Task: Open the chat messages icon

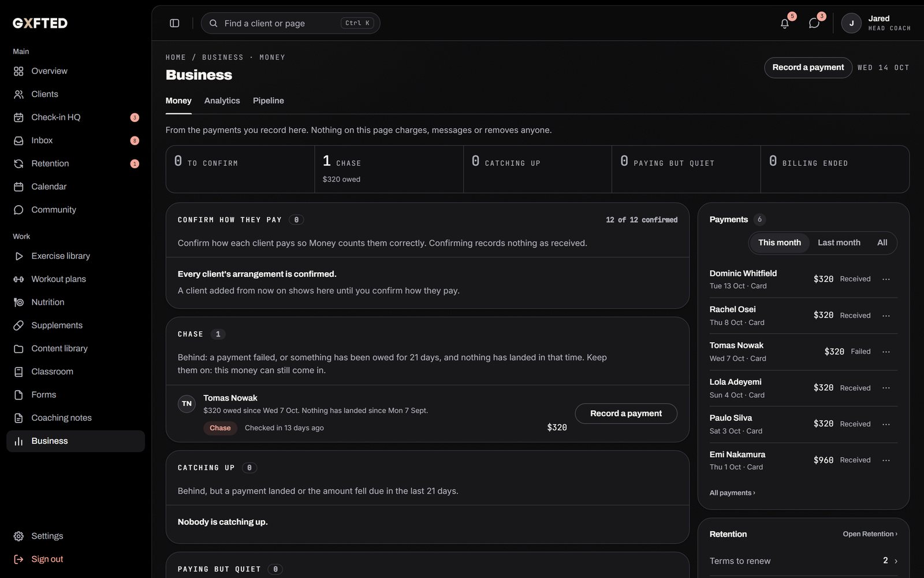Action: tap(814, 23)
